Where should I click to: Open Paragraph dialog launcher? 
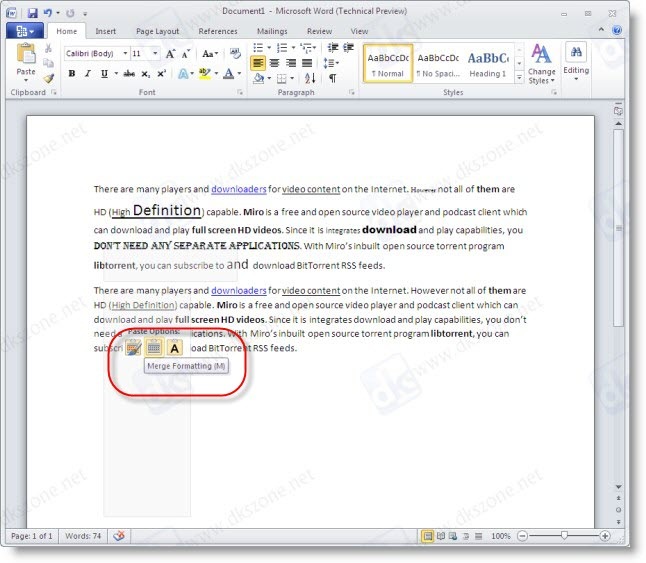[x=351, y=92]
